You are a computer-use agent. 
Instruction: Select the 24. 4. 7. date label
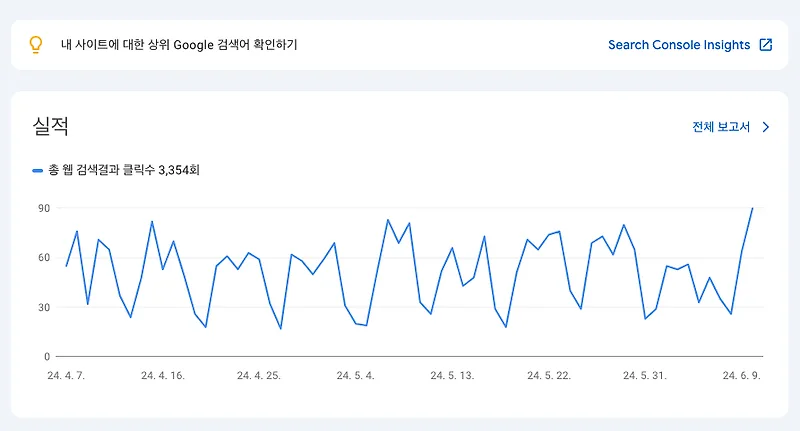click(66, 376)
